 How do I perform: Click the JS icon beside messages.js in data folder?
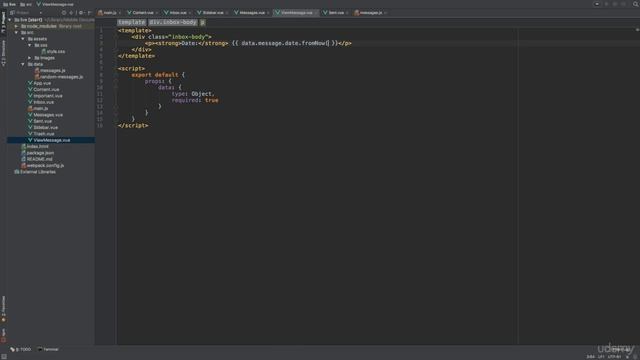coord(37,71)
